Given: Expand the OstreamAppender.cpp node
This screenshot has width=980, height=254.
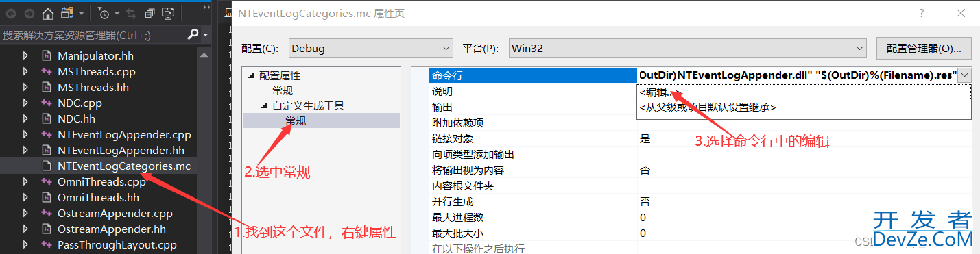Looking at the screenshot, I should [26, 213].
